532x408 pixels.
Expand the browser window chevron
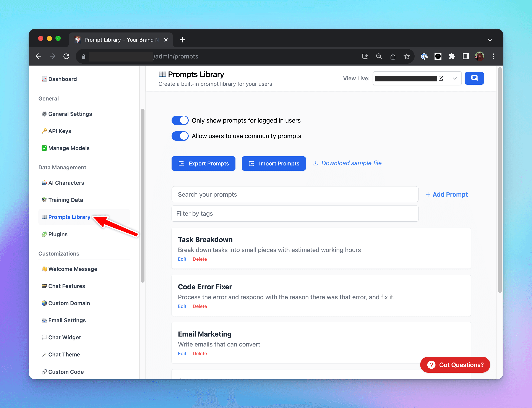tap(490, 40)
